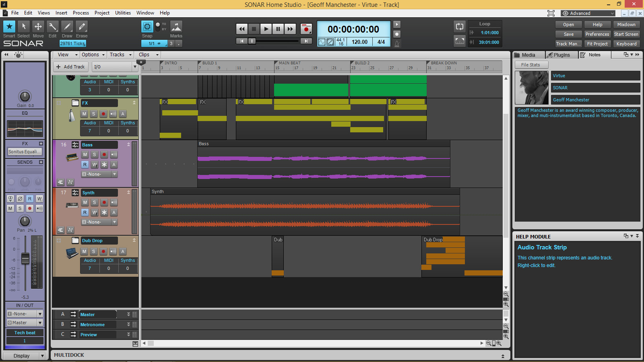Select the Move tool
644x362 pixels.
tap(38, 26)
